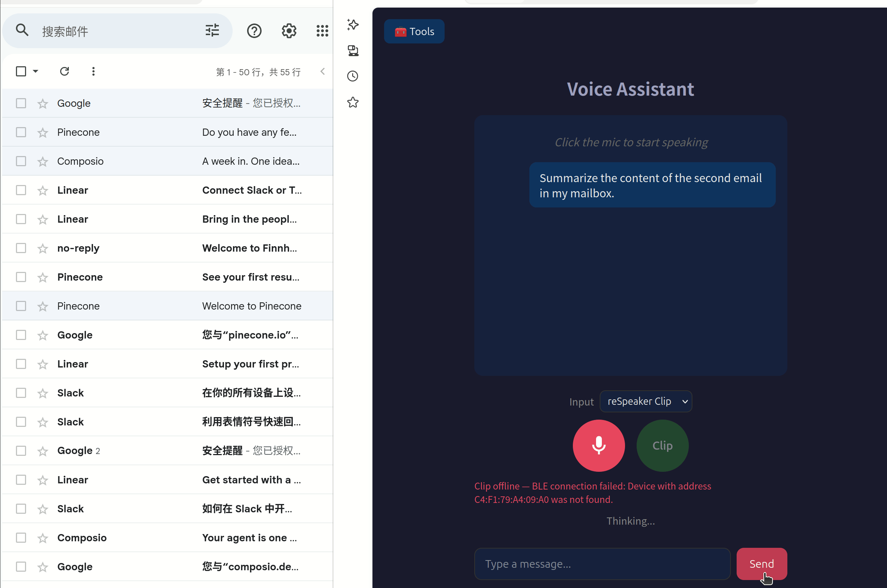This screenshot has height=588, width=887.
Task: Check the Google 2 security alert email
Action: (21, 451)
